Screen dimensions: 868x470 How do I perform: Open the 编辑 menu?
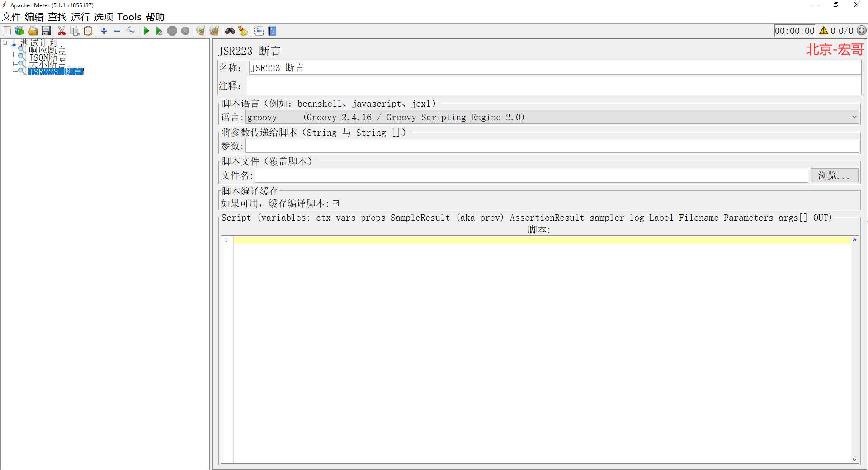click(x=34, y=17)
